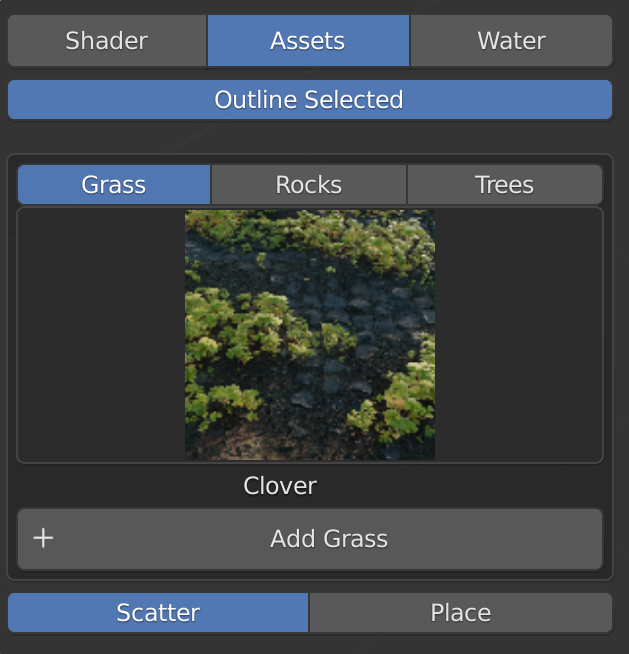Click the Add Grass button
The image size is (629, 654).
tap(328, 539)
